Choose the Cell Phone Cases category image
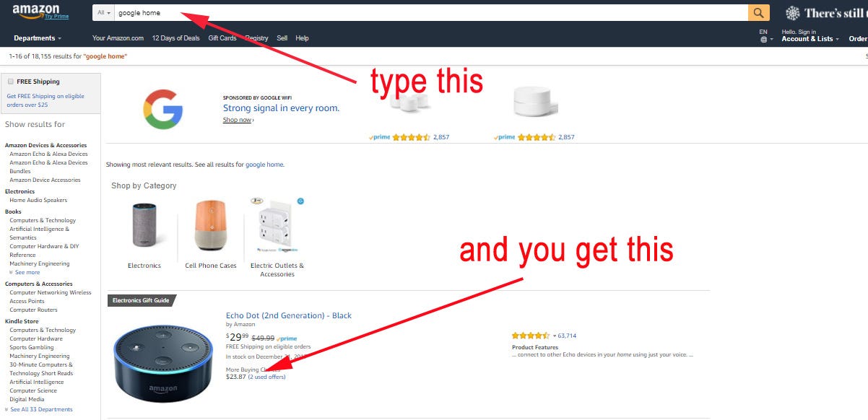 [211, 226]
